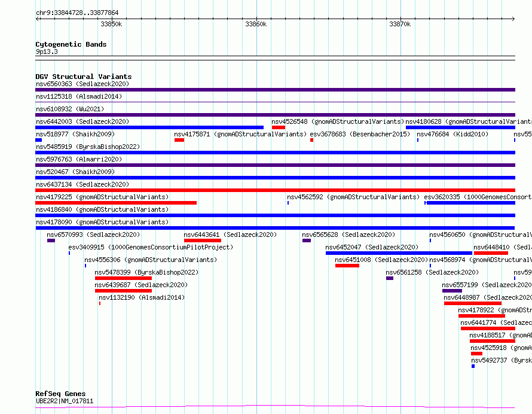Click nsv4525918 variant label

(501, 348)
